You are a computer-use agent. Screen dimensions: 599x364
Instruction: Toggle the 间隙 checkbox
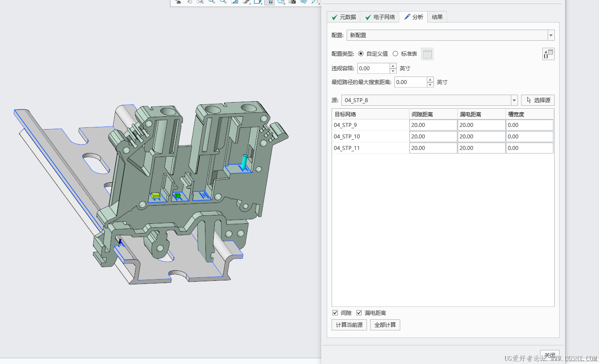335,313
